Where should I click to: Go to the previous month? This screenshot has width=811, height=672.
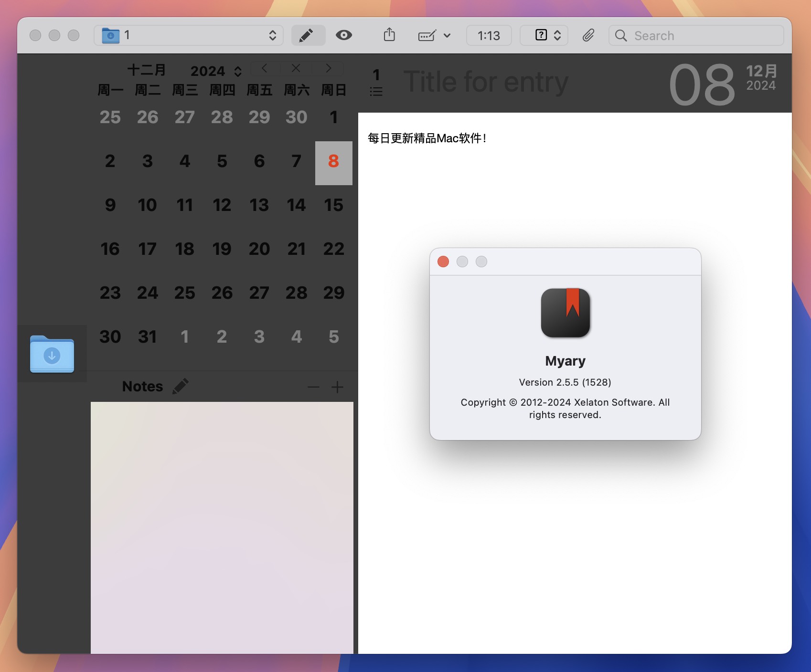(x=265, y=68)
